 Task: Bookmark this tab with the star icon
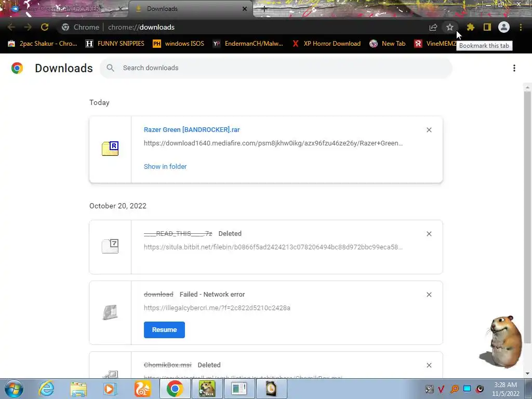pos(449,27)
